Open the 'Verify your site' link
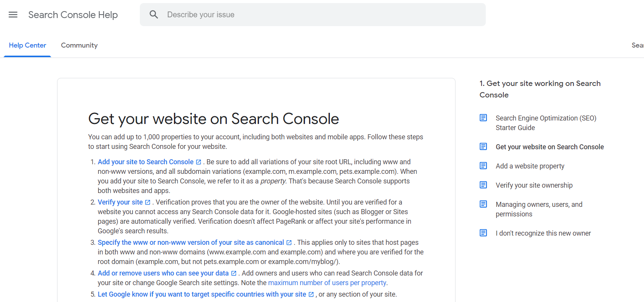 click(120, 202)
